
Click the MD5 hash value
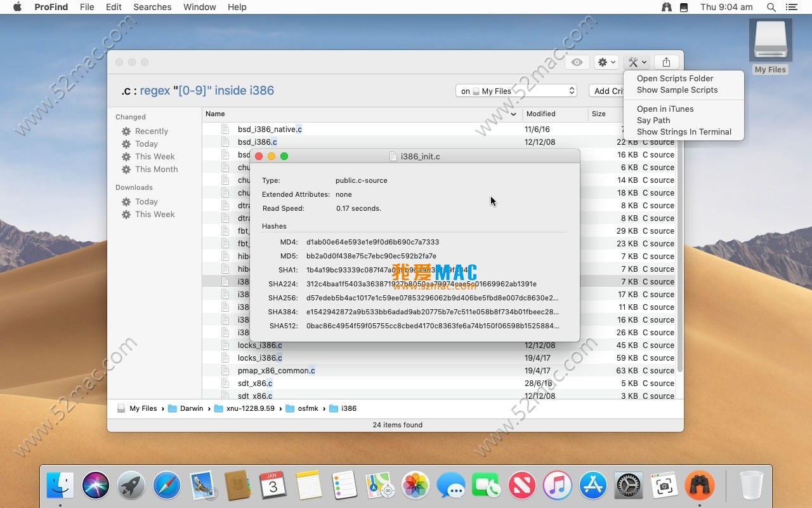coord(371,256)
